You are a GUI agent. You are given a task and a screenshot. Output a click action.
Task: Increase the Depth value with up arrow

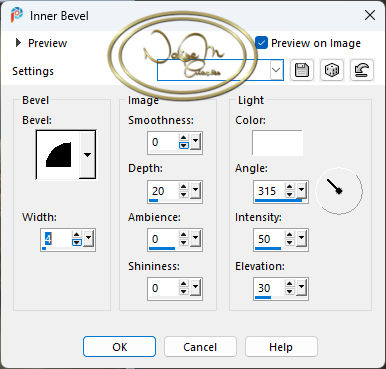point(184,187)
